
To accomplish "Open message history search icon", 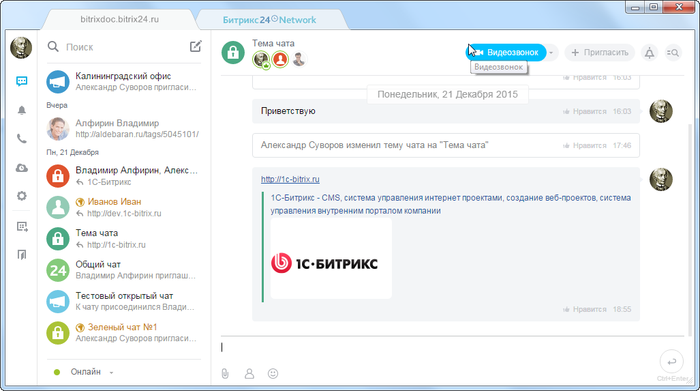I will pyautogui.click(x=673, y=53).
